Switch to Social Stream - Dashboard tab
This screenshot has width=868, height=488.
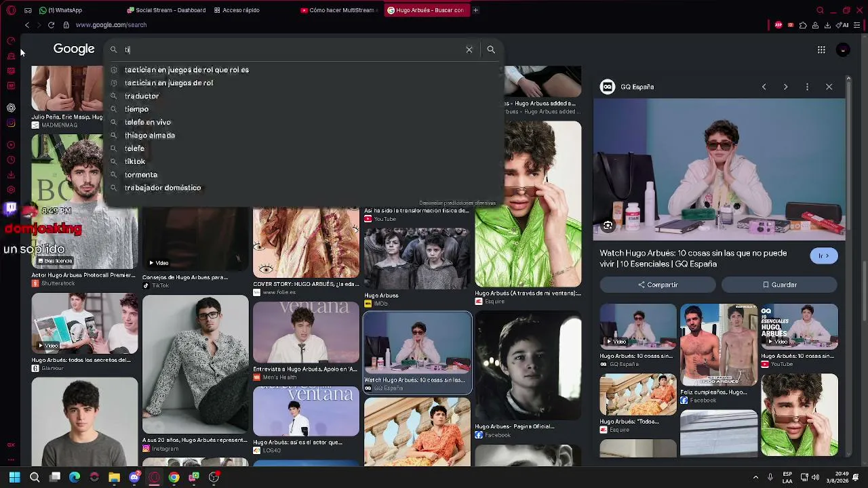coord(166,10)
